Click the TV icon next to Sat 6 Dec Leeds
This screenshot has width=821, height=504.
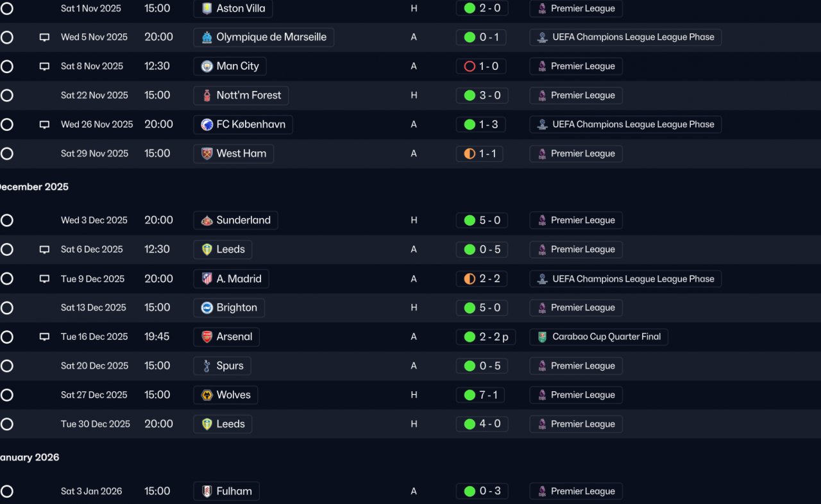pyautogui.click(x=44, y=249)
